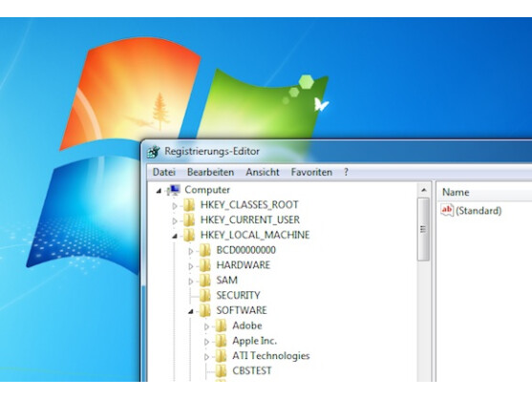The height and width of the screenshot is (399, 532).
Task: Click the SOFTWARE folder icon
Action: click(205, 310)
